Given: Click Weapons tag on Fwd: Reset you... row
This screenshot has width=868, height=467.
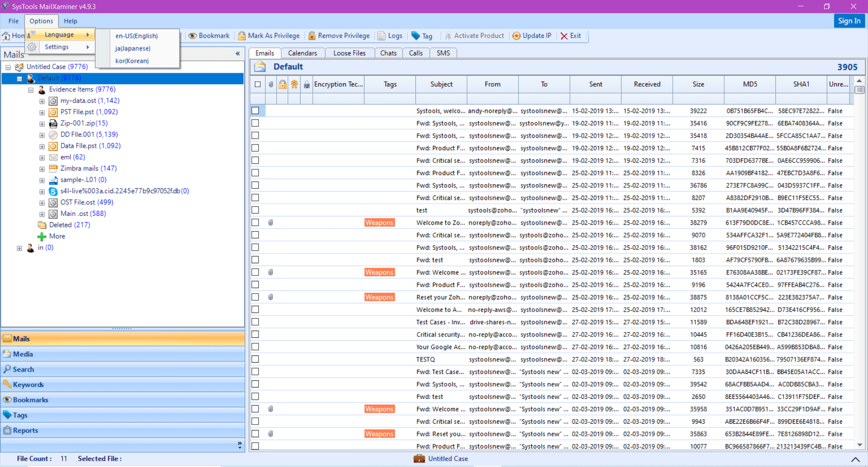Looking at the screenshot, I should click(x=379, y=434).
